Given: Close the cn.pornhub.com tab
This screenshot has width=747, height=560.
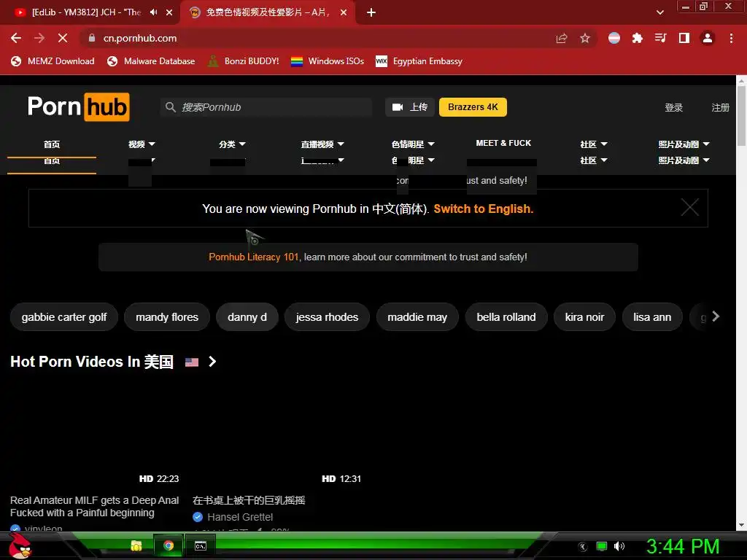Looking at the screenshot, I should point(344,12).
